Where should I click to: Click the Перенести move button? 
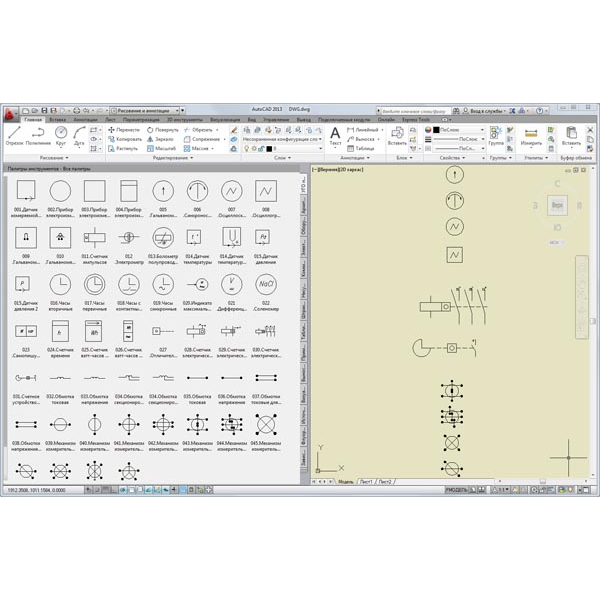click(124, 130)
